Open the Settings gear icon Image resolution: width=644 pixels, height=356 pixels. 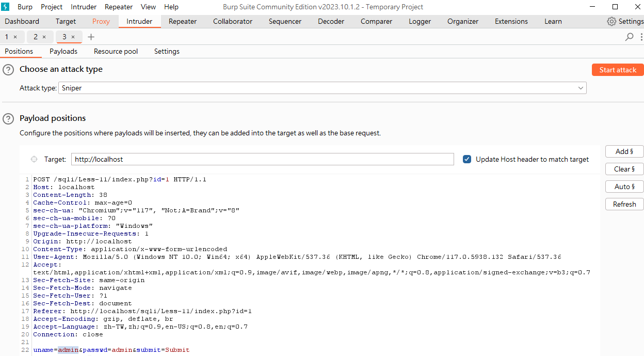click(x=611, y=21)
